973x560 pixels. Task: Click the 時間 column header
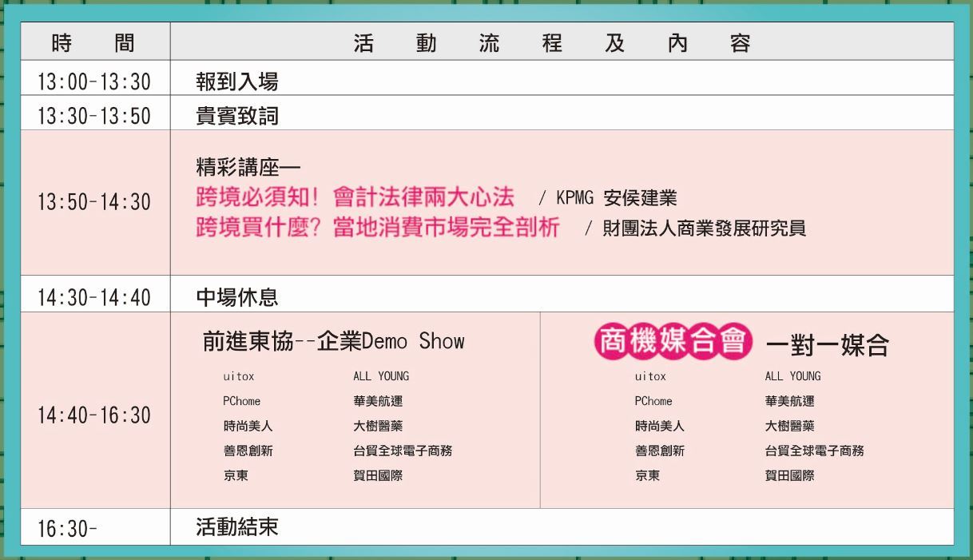(94, 42)
